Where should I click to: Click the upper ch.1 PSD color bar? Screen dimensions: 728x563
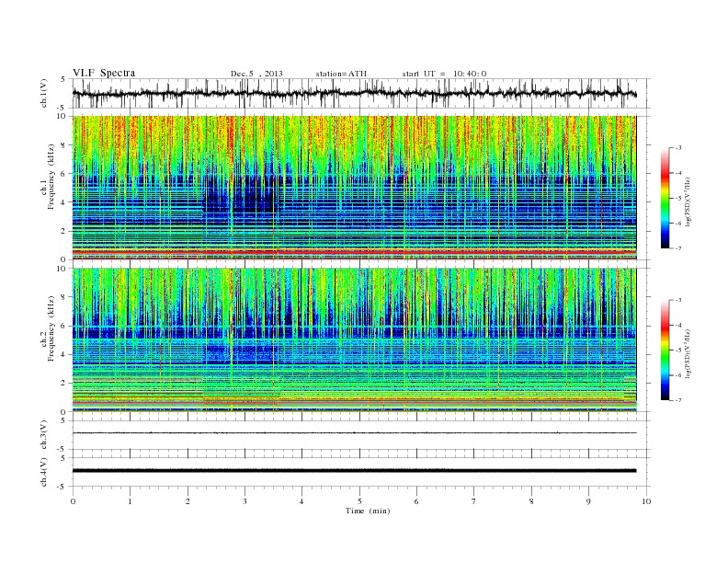[665, 198]
